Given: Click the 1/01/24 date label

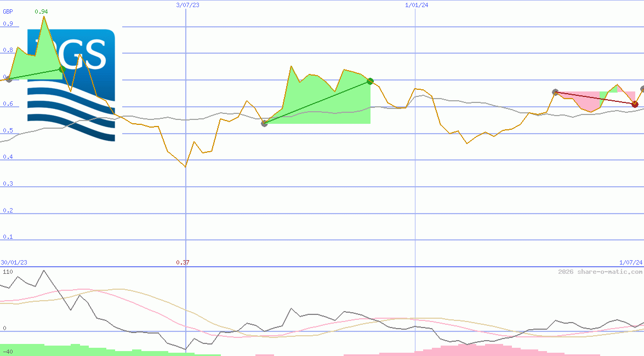Looking at the screenshot, I should point(416,5).
